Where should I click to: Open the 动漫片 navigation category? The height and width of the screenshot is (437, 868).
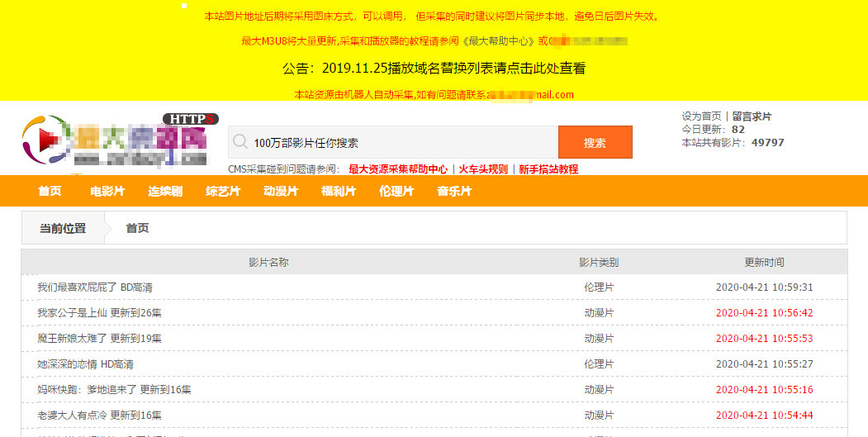point(281,191)
